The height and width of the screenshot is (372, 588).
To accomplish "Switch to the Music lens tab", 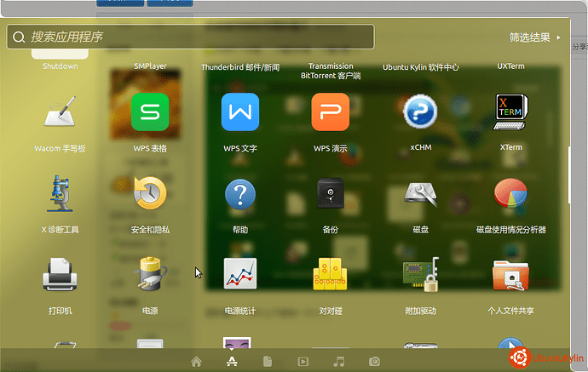I will coord(339,362).
